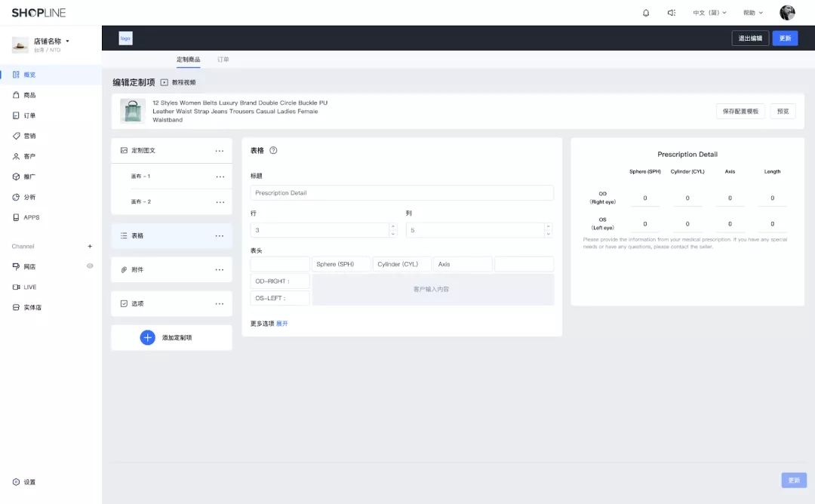Screen dimensions: 815x504
Task: Open the three-dot menu for 附件
Action: (x=220, y=269)
